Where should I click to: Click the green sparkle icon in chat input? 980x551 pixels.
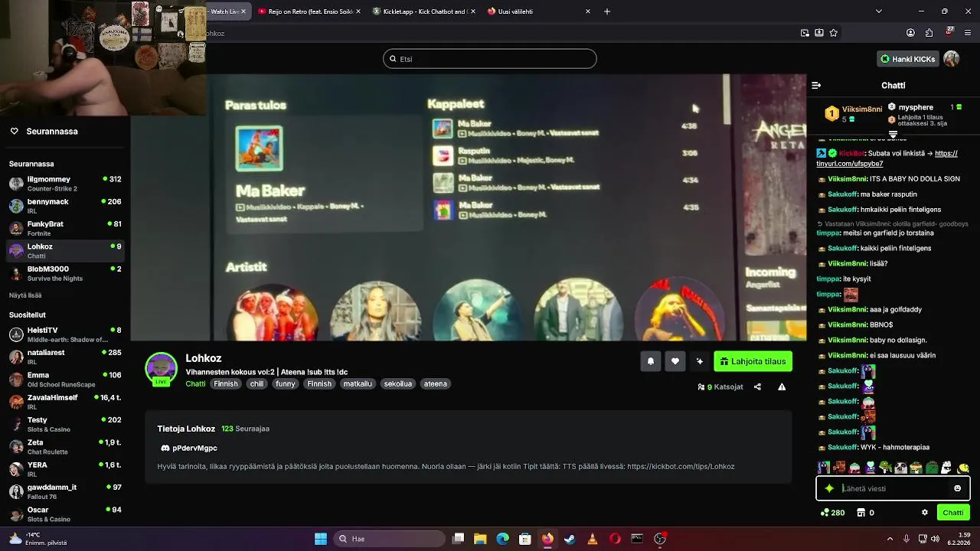829,488
